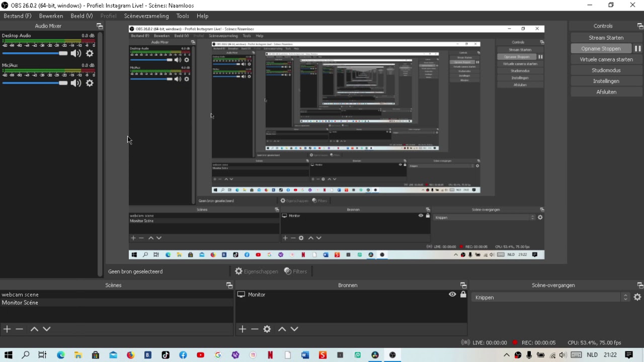Expand the Beeld (V) menu
Viewport: 644px width, 362px height.
[x=82, y=16]
